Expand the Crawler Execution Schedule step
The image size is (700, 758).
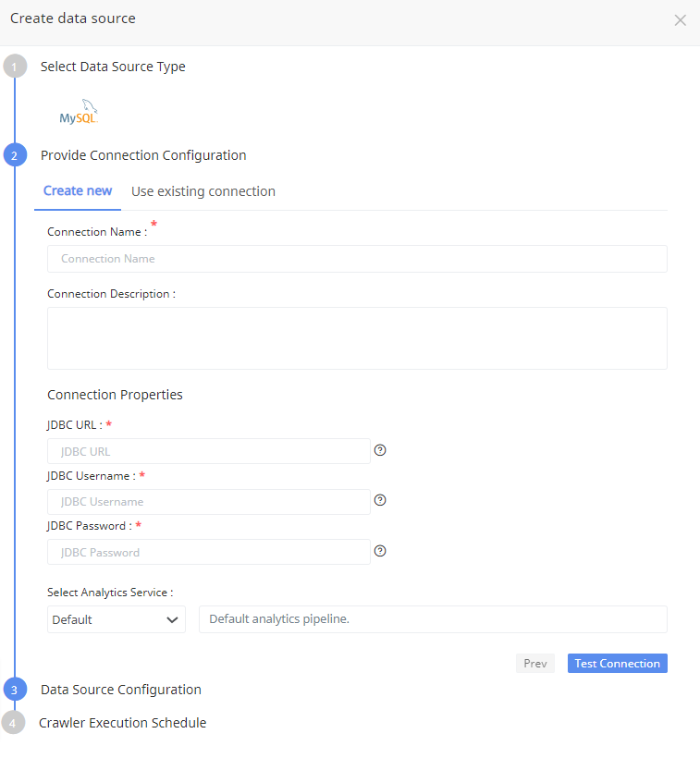(123, 723)
